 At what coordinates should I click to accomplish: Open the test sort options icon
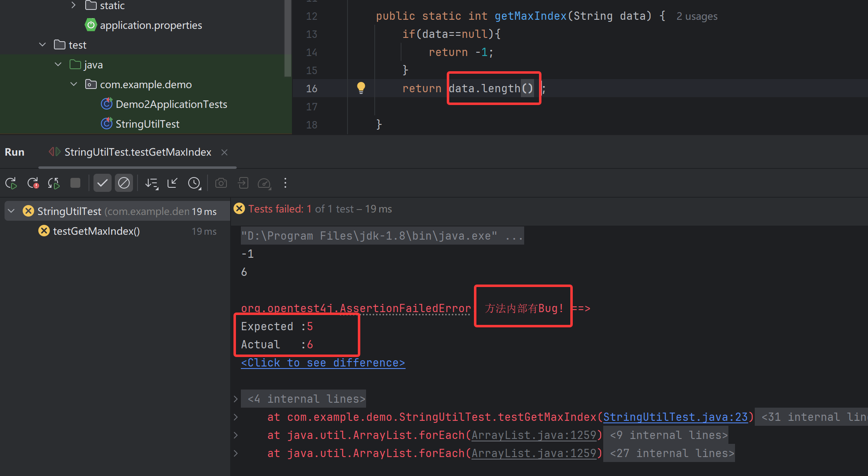pyautogui.click(x=152, y=183)
